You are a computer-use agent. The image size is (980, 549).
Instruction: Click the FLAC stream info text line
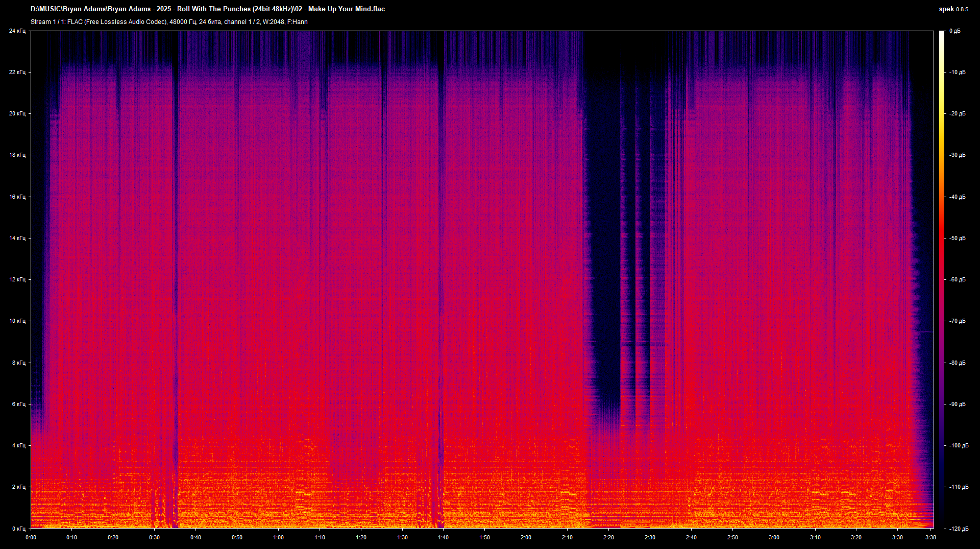click(x=168, y=22)
